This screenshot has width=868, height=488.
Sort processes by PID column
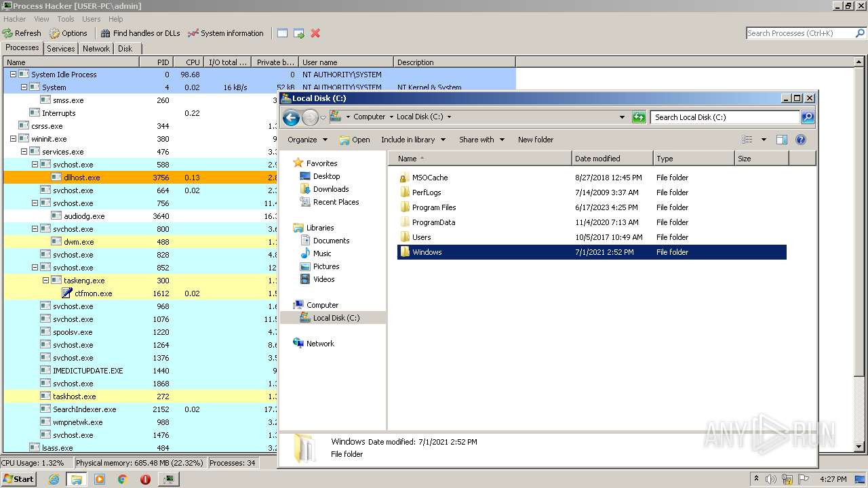click(156, 62)
